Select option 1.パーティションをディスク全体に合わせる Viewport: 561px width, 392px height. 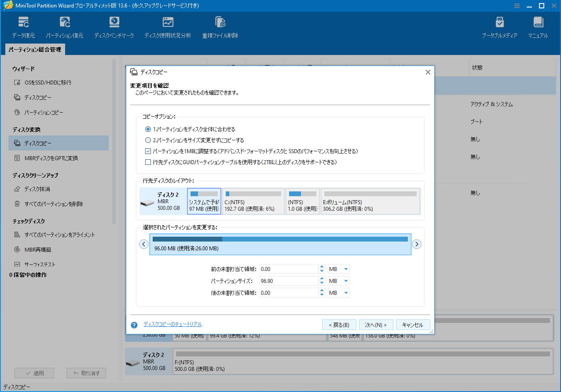point(148,129)
